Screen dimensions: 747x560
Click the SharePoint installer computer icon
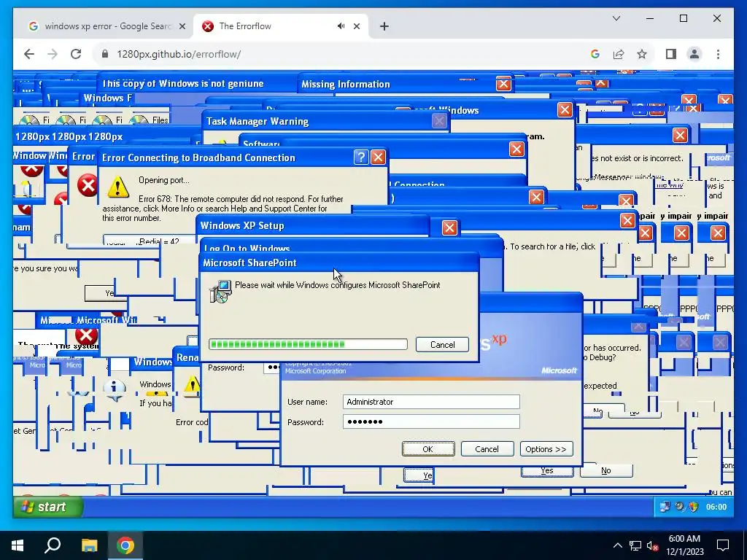tap(220, 292)
